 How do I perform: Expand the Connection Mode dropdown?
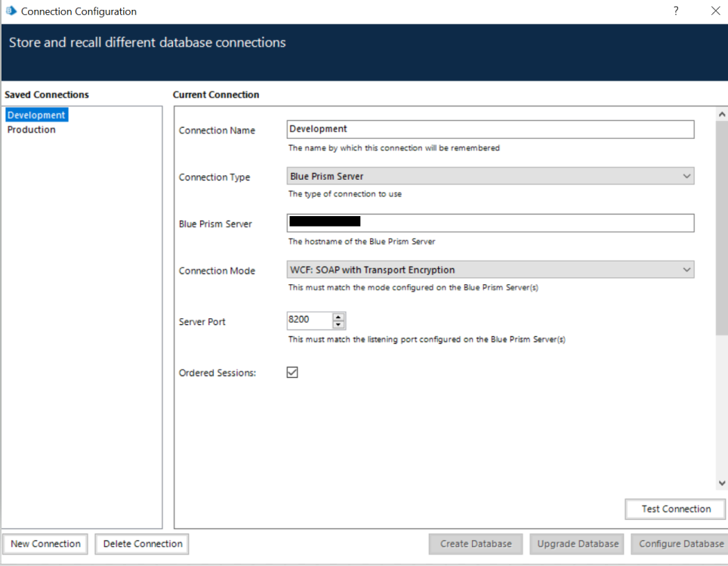click(x=490, y=270)
